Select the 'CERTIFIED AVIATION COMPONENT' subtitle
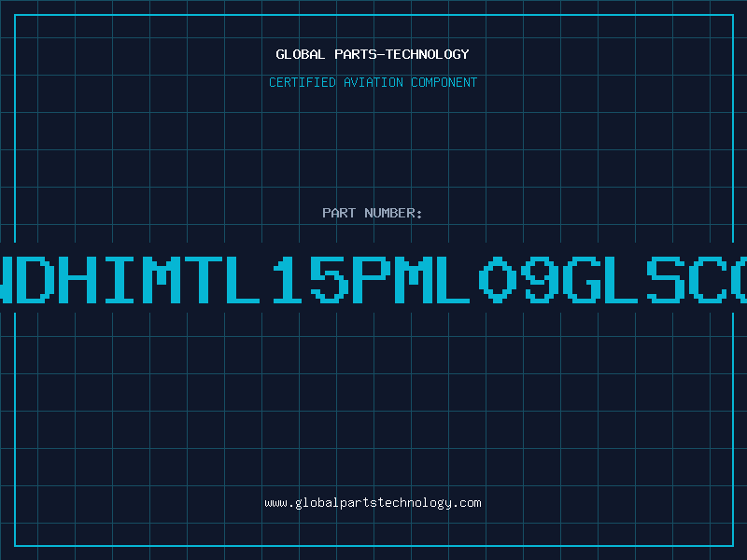 373,82
